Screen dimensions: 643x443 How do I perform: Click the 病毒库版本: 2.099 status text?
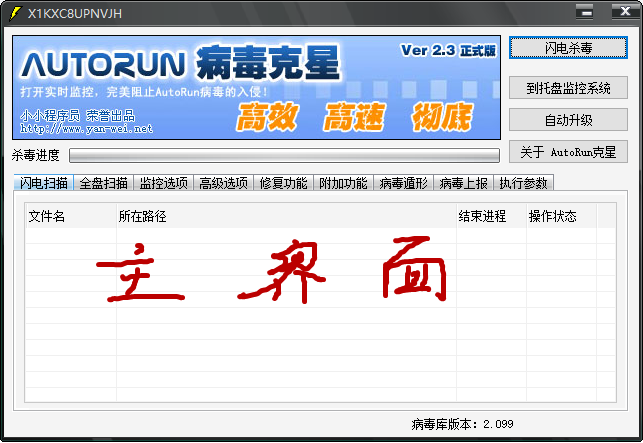click(x=462, y=424)
